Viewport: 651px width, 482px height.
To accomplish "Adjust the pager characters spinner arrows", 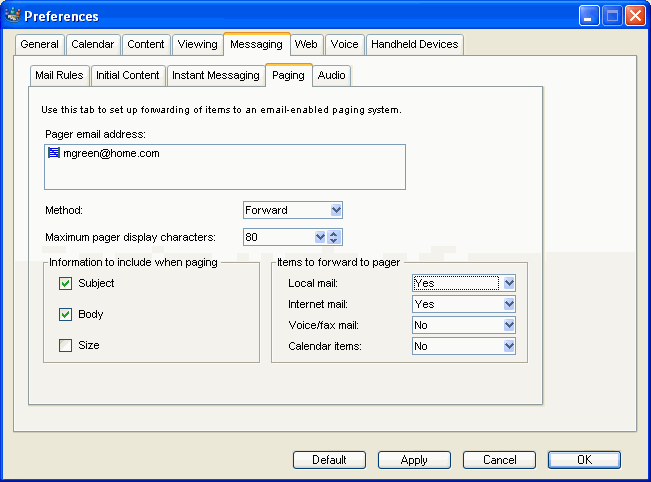I will click(334, 237).
